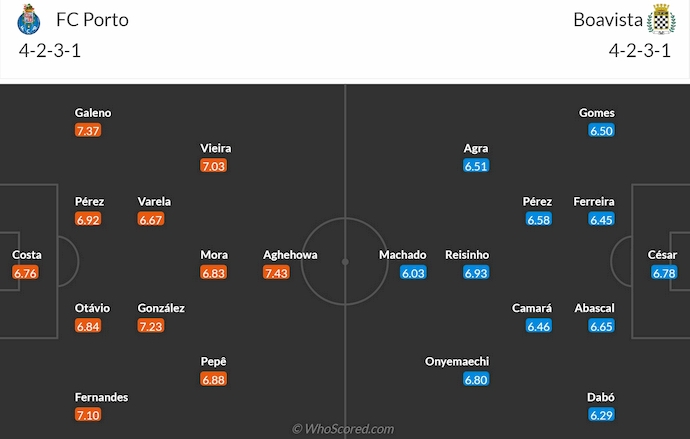
Task: Click Varela's 6.67 rating badge
Action: point(151,219)
